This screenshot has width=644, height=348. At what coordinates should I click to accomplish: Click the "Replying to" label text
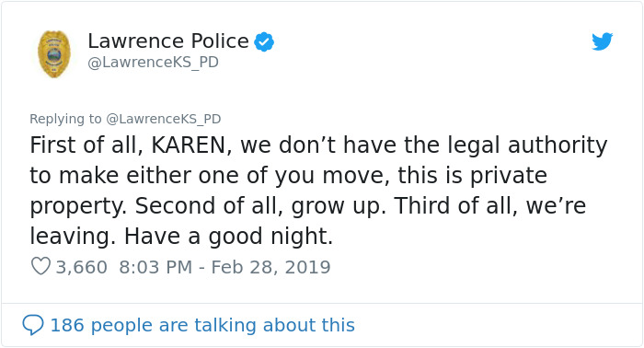pos(65,119)
